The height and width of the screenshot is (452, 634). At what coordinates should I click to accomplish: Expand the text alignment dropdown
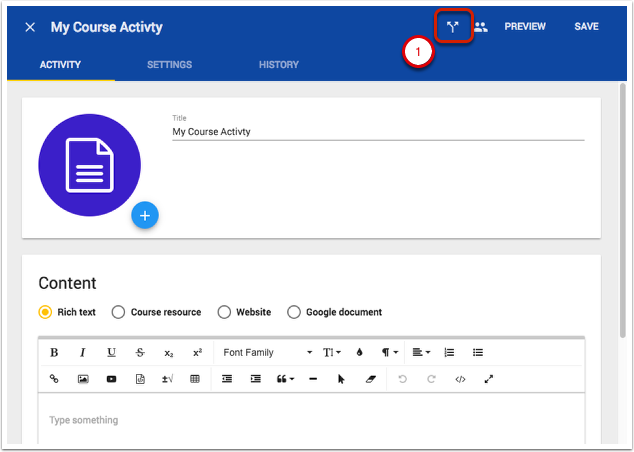[421, 353]
